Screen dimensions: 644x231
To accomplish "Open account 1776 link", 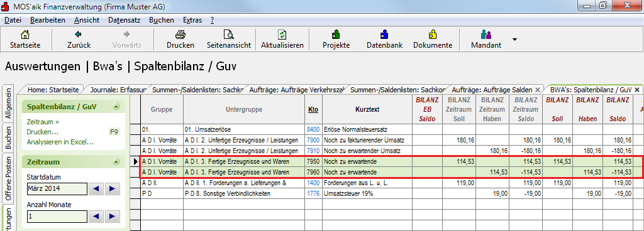I will coord(313,193).
